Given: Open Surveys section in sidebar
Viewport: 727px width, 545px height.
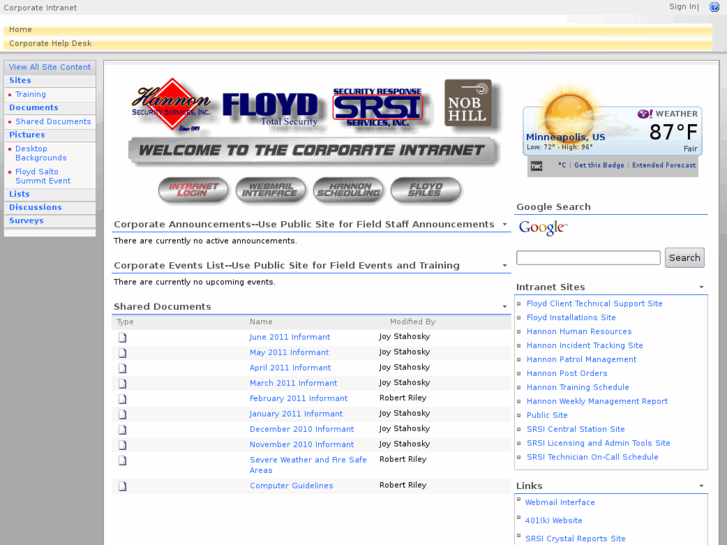Looking at the screenshot, I should (26, 221).
